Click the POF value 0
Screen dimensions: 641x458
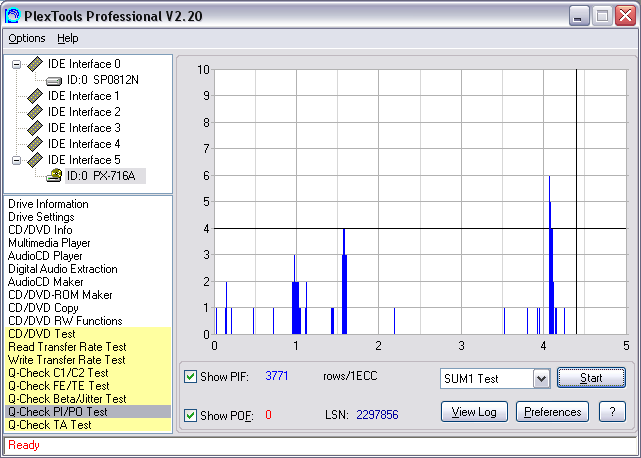coord(268,415)
